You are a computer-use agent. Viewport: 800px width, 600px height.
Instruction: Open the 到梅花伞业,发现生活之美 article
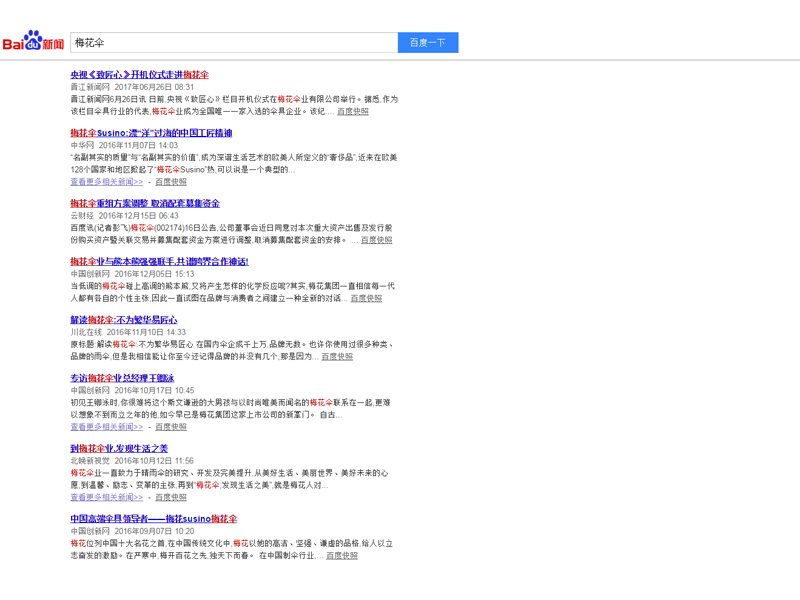119,448
